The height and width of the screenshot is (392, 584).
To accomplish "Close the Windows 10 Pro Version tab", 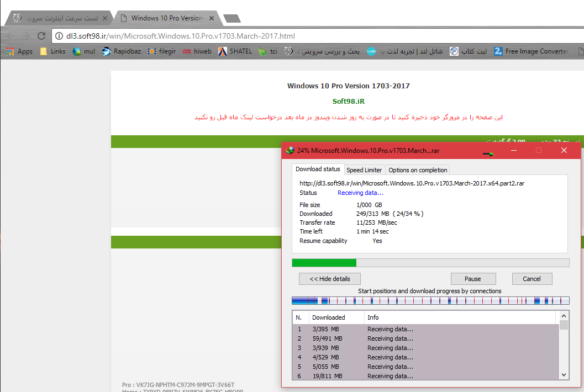I will (212, 18).
